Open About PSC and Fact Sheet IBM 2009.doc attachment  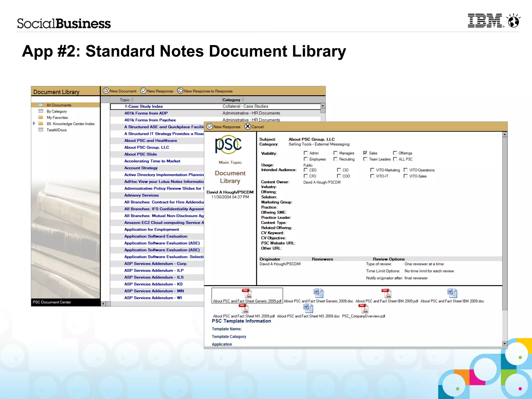(x=452, y=296)
